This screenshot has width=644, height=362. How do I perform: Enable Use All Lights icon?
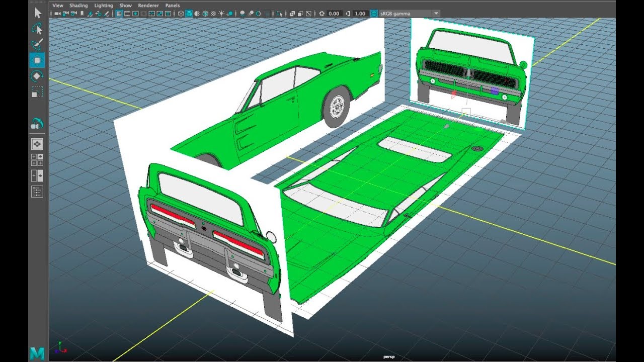click(221, 14)
